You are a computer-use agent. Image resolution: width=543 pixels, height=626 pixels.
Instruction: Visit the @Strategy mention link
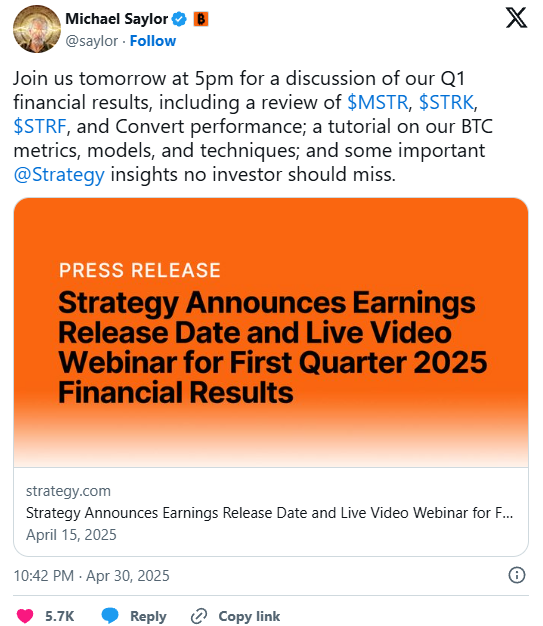pos(59,175)
